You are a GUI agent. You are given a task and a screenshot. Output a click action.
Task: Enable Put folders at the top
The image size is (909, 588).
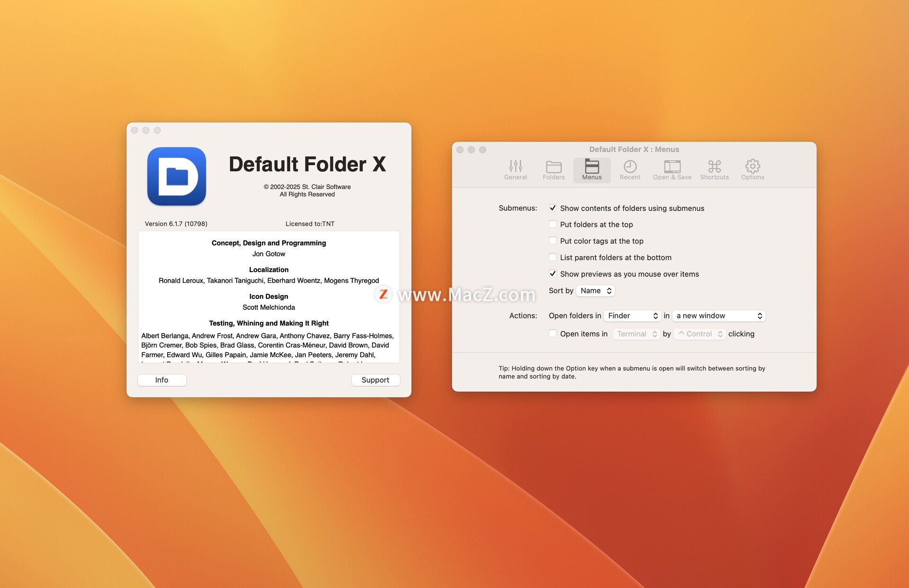(553, 224)
